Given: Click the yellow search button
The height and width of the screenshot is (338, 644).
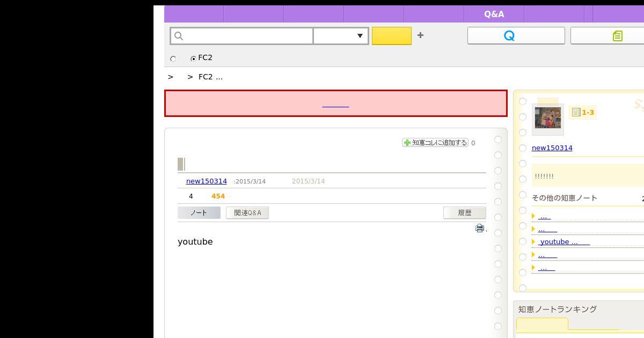Looking at the screenshot, I should (392, 36).
